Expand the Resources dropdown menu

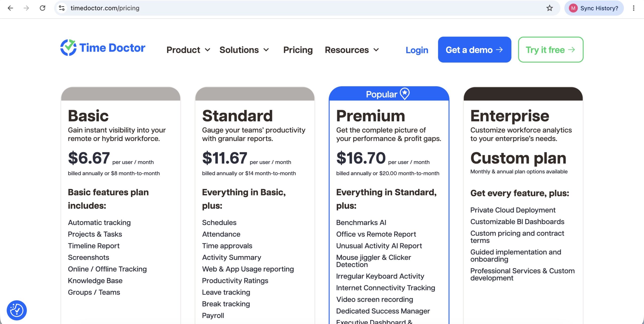[352, 50]
